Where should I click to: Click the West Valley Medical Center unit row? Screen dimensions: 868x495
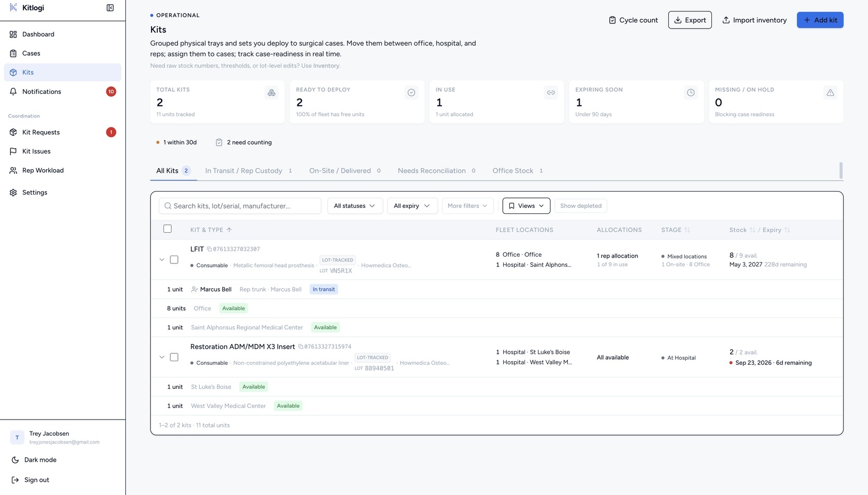coord(496,406)
